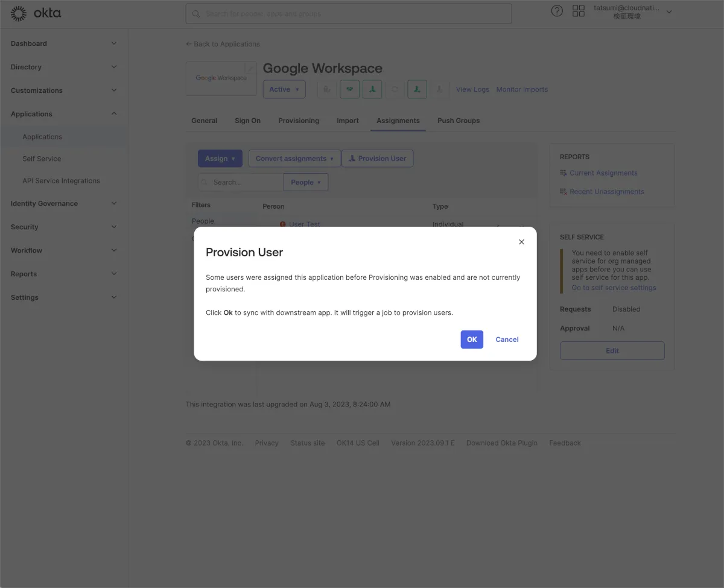The height and width of the screenshot is (588, 724).
Task: Open API Service Integrations in the sidebar
Action: click(61, 181)
